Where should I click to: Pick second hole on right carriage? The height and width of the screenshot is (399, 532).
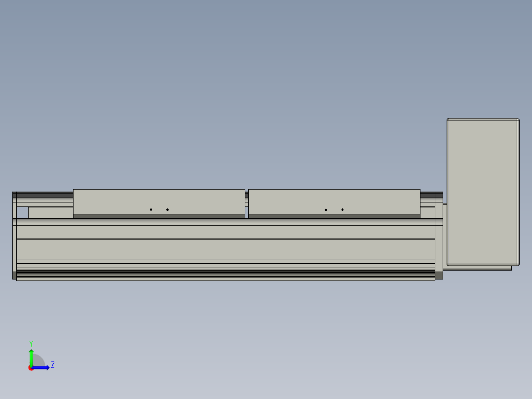(x=342, y=210)
